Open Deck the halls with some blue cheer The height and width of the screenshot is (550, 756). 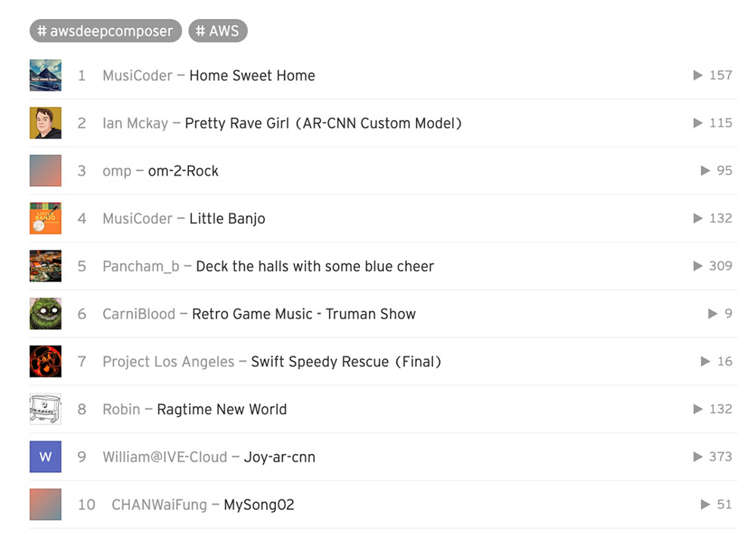point(314,266)
